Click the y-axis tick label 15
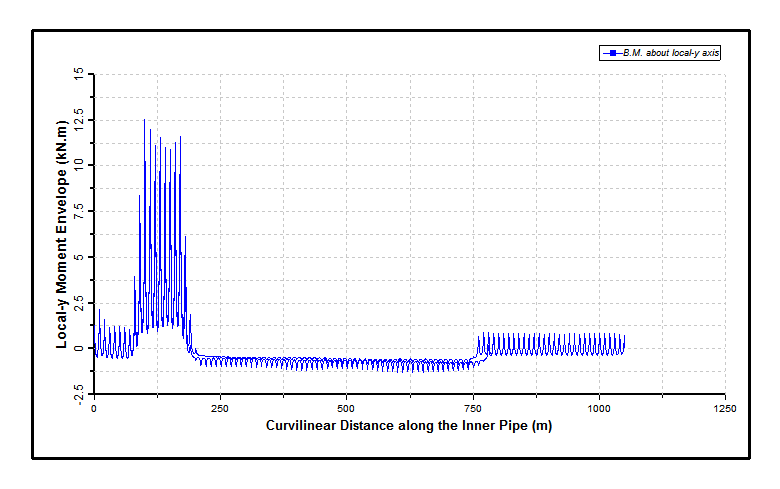The image size is (780, 489). tap(79, 73)
